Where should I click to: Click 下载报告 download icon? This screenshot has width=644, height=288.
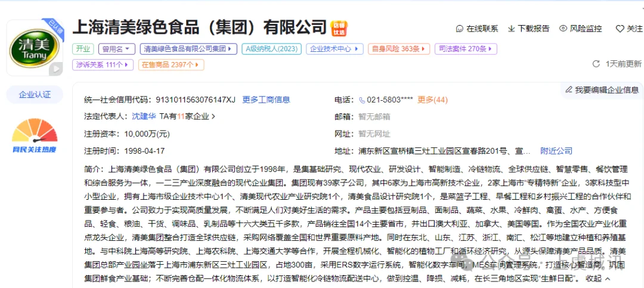click(x=512, y=29)
